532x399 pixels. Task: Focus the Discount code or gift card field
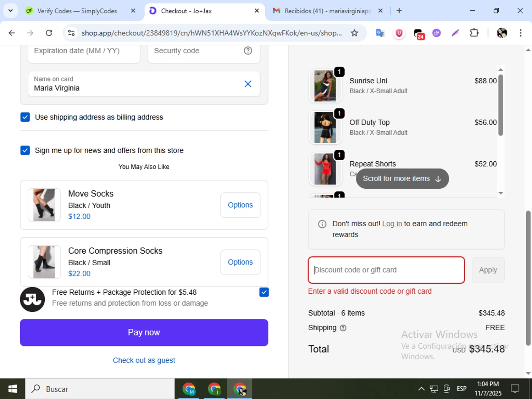point(387,270)
